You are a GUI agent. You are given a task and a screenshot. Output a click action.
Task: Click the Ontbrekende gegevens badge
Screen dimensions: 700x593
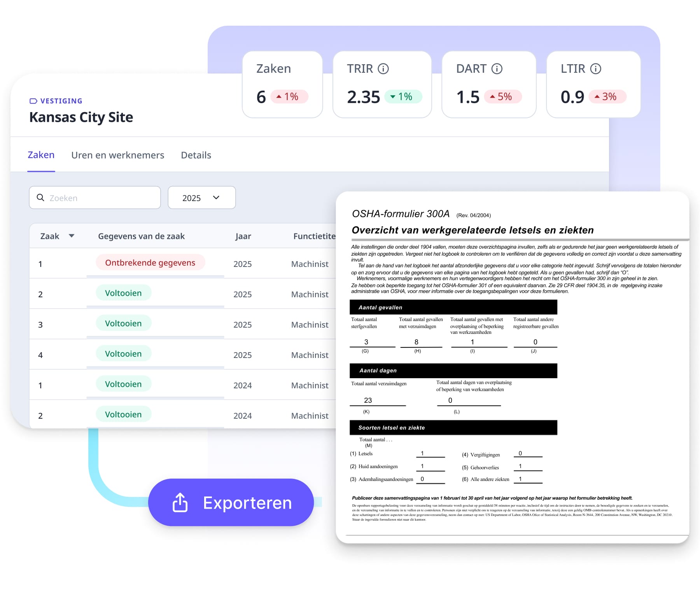pyautogui.click(x=150, y=263)
